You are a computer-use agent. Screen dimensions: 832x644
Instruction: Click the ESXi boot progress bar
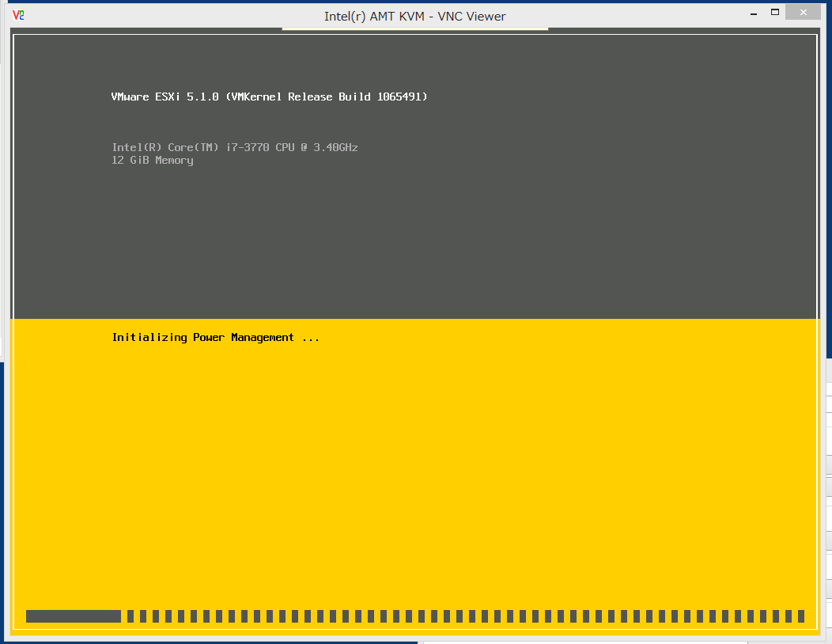(415, 616)
